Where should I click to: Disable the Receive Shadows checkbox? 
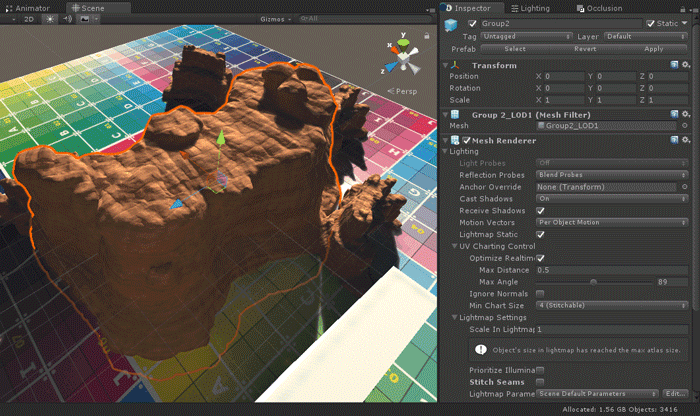tap(541, 211)
